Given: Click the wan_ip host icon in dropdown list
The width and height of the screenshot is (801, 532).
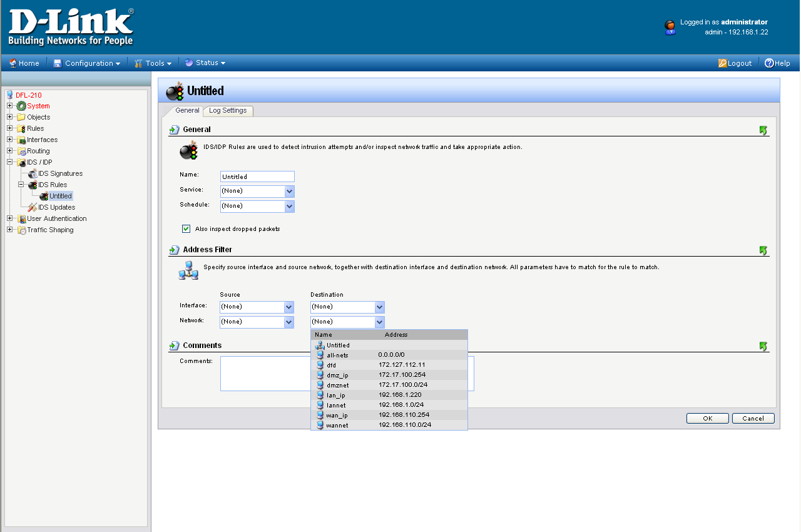Looking at the screenshot, I should (x=320, y=415).
